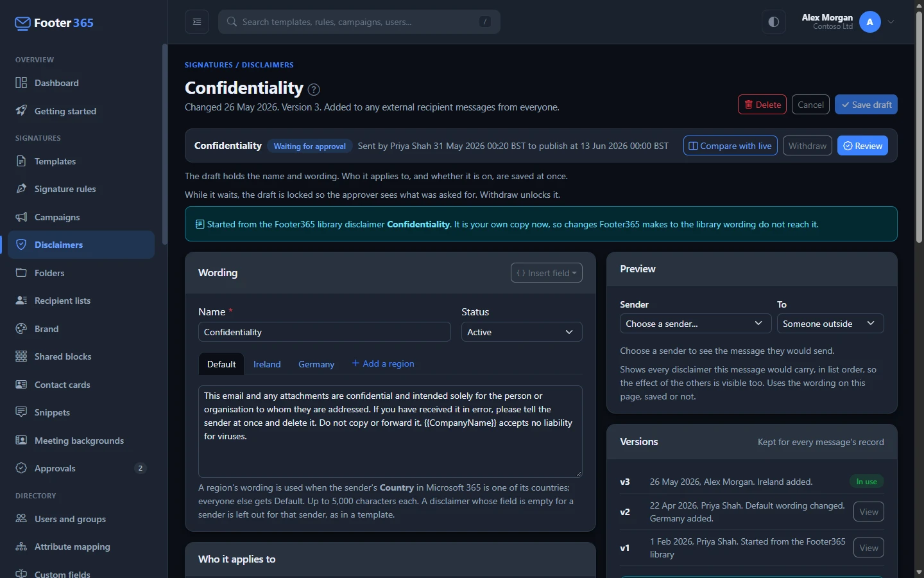Open Alex Morgan account menu chevron
This screenshot has width=924, height=578.
coord(891,22)
